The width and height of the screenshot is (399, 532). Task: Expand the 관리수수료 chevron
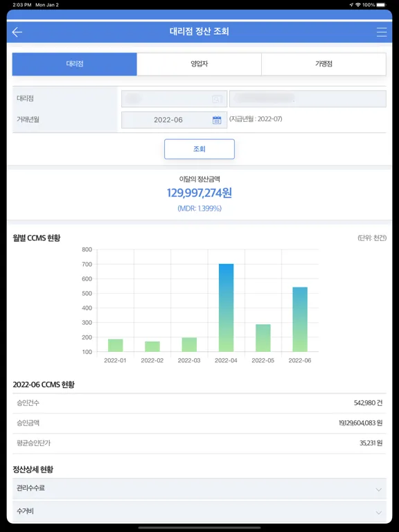coord(379,490)
